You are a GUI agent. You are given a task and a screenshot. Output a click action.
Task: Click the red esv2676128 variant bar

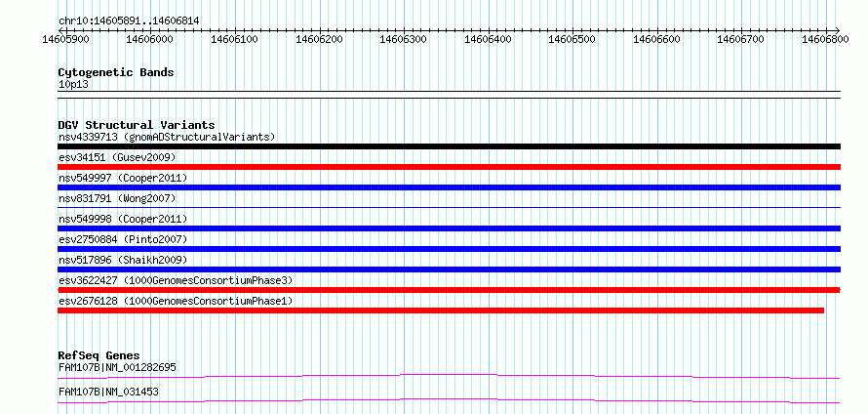coord(441,310)
